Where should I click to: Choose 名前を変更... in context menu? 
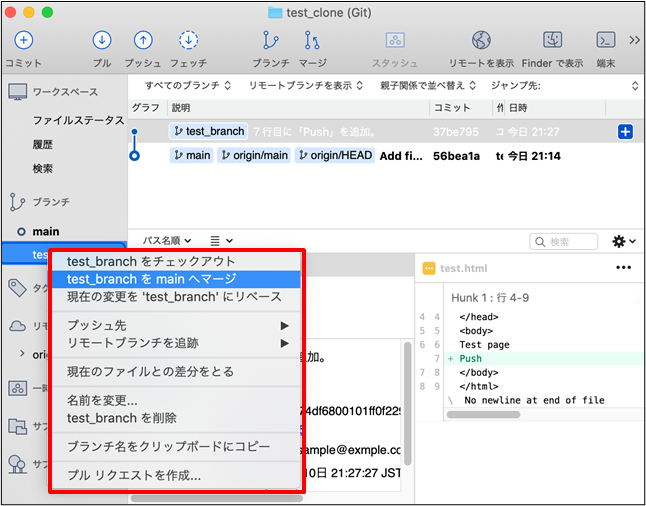click(176, 400)
